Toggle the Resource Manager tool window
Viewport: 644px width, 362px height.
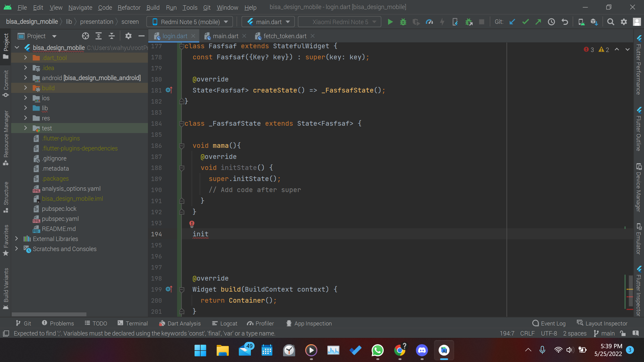[x=6, y=138]
